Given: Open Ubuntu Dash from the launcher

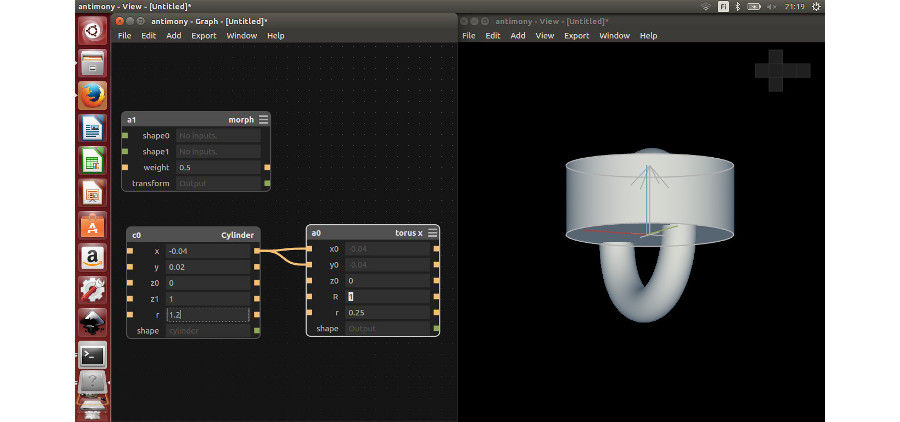Looking at the screenshot, I should (92, 31).
